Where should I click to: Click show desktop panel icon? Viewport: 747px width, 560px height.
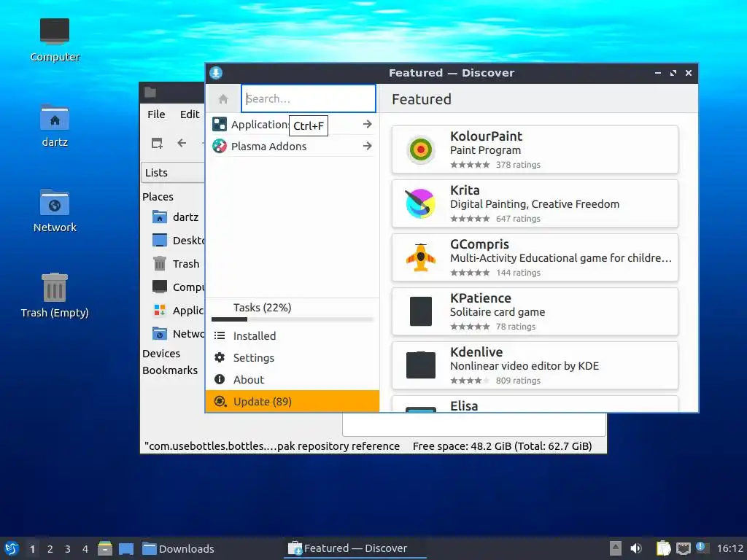[x=125, y=548]
